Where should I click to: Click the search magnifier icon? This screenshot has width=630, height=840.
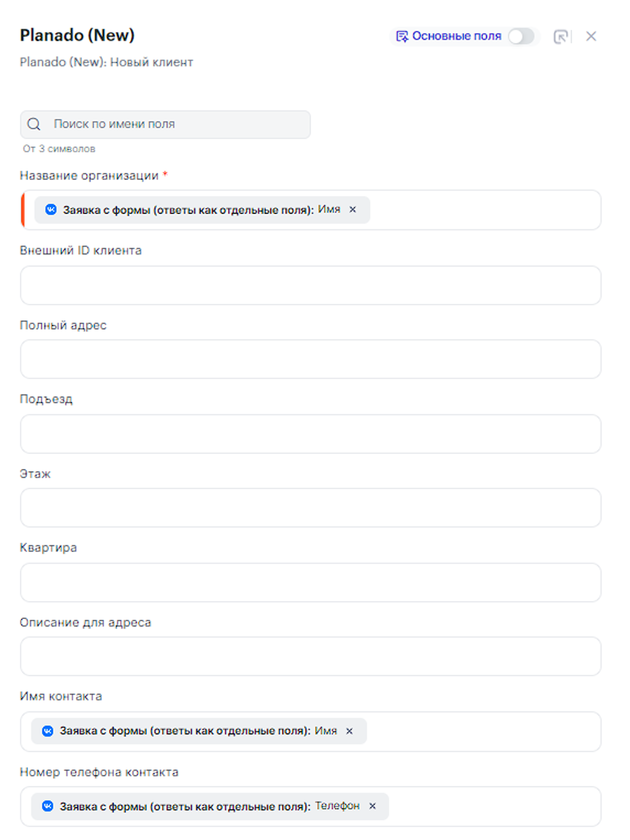[x=34, y=124]
